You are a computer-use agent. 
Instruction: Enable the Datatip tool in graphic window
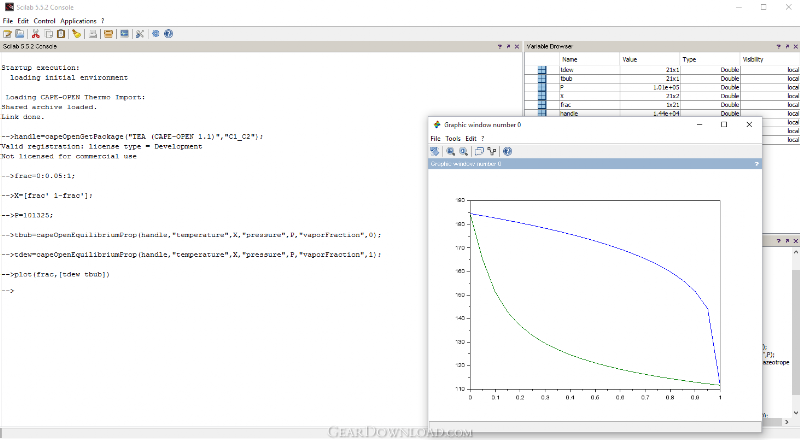492,151
